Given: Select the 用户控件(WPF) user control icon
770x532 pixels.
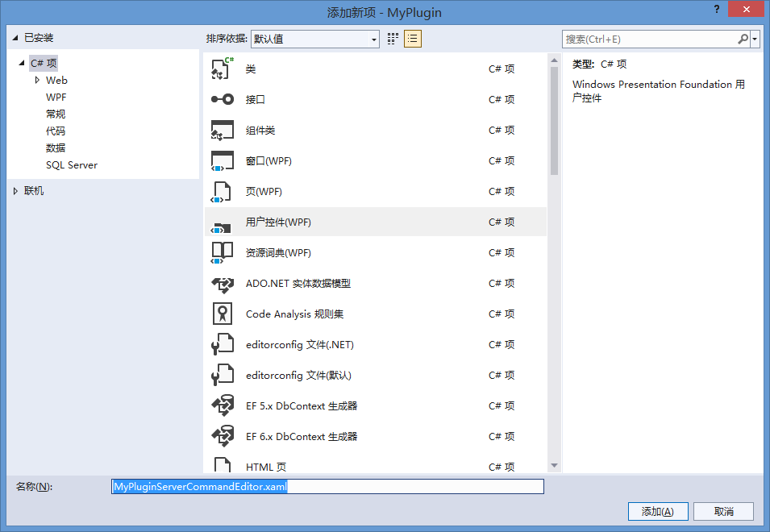Looking at the screenshot, I should (220, 228).
